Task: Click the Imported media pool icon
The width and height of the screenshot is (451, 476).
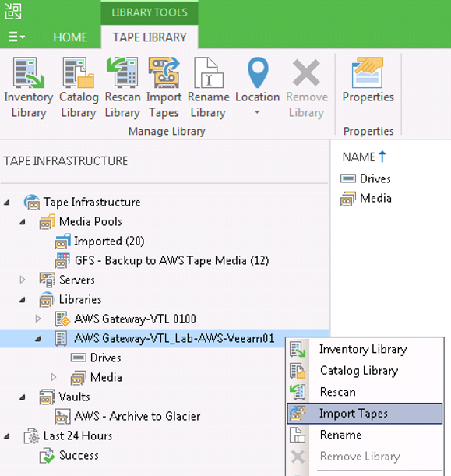Action: 63,241
